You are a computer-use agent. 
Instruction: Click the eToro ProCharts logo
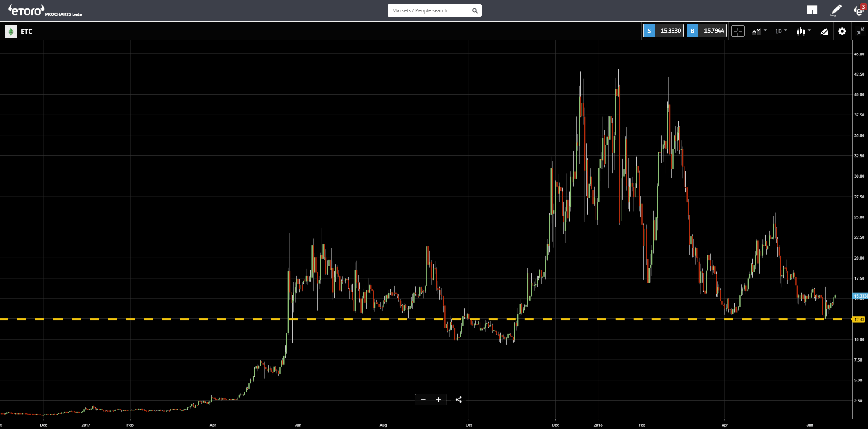click(x=45, y=10)
